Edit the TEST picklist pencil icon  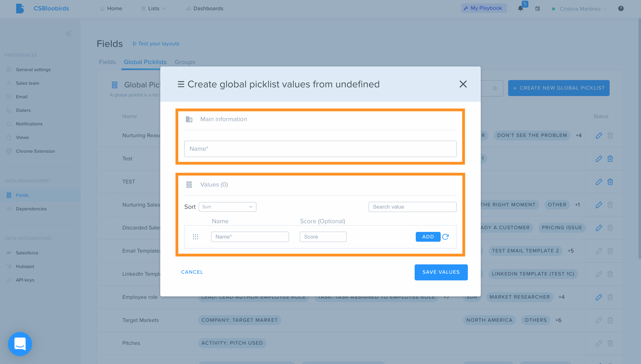[x=599, y=181]
